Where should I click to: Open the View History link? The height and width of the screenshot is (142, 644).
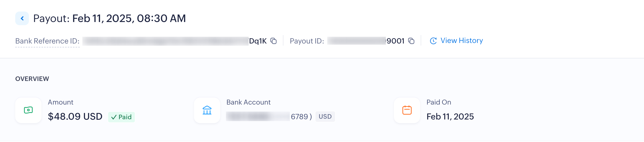coord(461,41)
